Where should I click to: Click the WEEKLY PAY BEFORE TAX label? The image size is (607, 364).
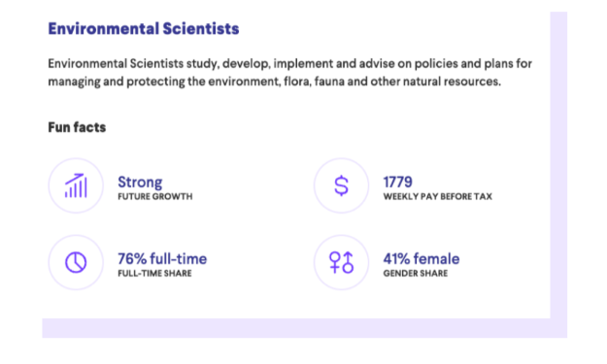(x=437, y=196)
